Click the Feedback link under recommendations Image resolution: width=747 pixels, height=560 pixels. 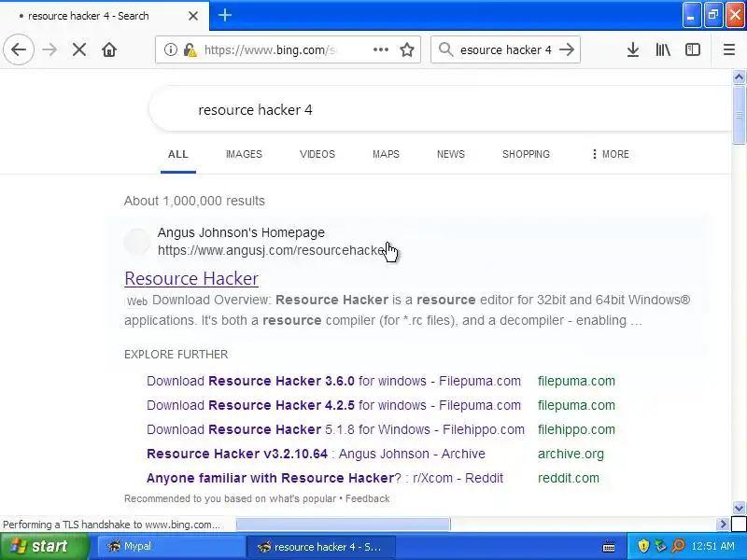tap(367, 498)
